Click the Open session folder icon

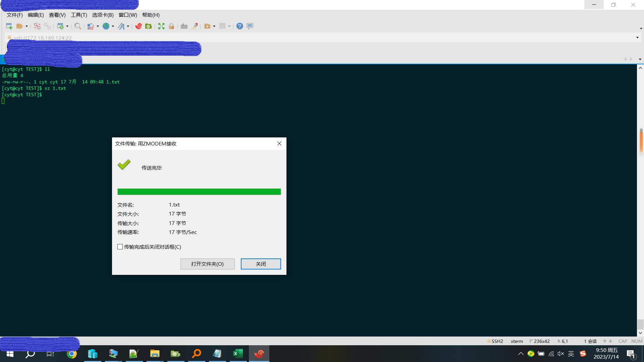pyautogui.click(x=19, y=26)
